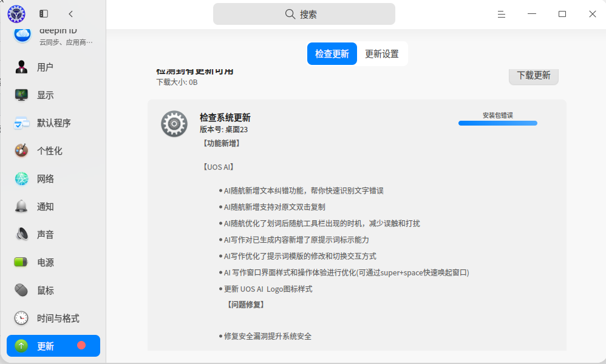Switch to the 检查更新 tab

332,53
